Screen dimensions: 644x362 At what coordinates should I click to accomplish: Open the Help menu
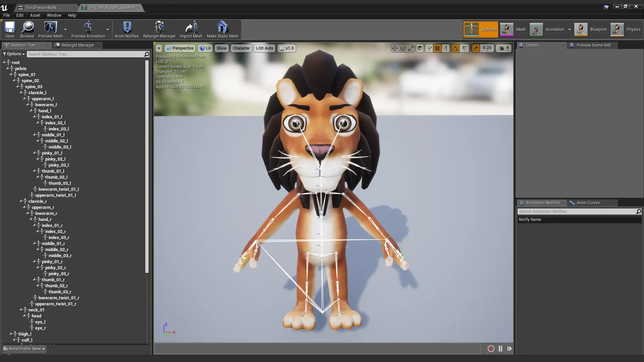tap(72, 15)
